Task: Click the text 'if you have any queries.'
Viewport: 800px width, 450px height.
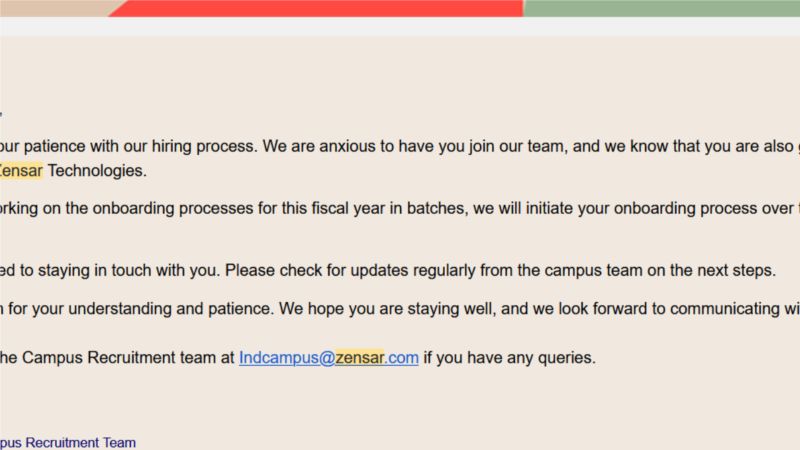Action: pyautogui.click(x=509, y=358)
